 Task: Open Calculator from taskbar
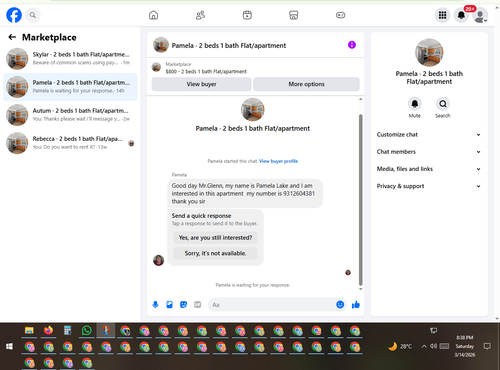coord(67,331)
